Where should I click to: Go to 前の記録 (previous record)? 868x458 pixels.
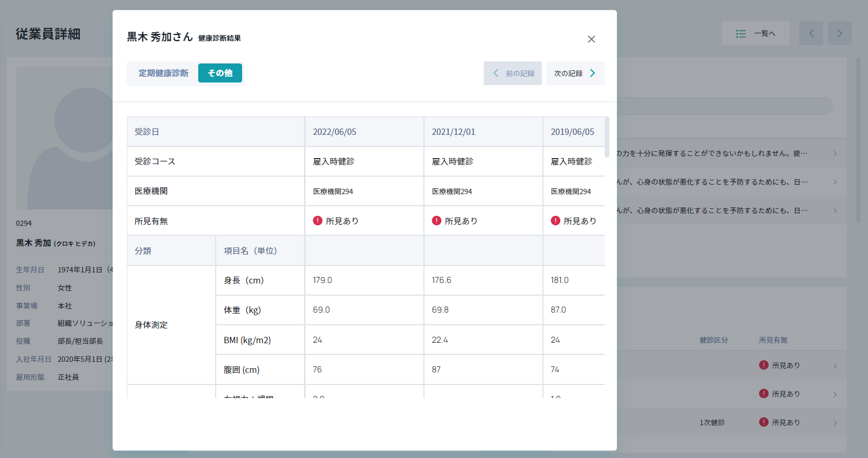click(x=513, y=74)
